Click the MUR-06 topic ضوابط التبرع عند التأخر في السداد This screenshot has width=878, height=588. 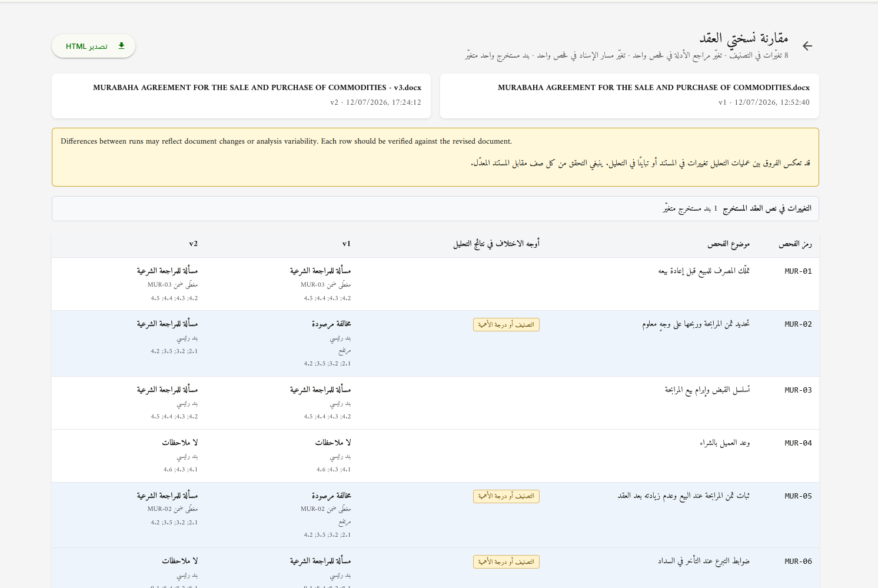[x=704, y=562]
